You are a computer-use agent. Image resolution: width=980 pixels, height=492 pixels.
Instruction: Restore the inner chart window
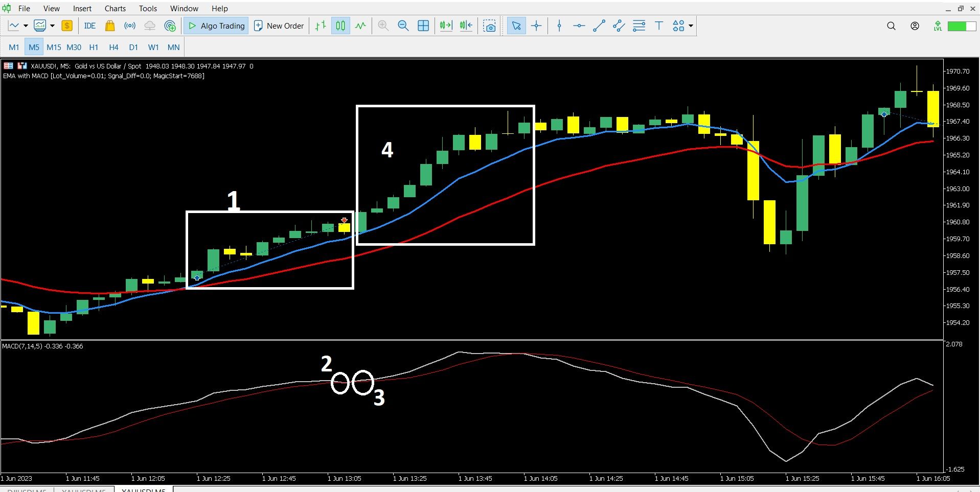[x=961, y=9]
